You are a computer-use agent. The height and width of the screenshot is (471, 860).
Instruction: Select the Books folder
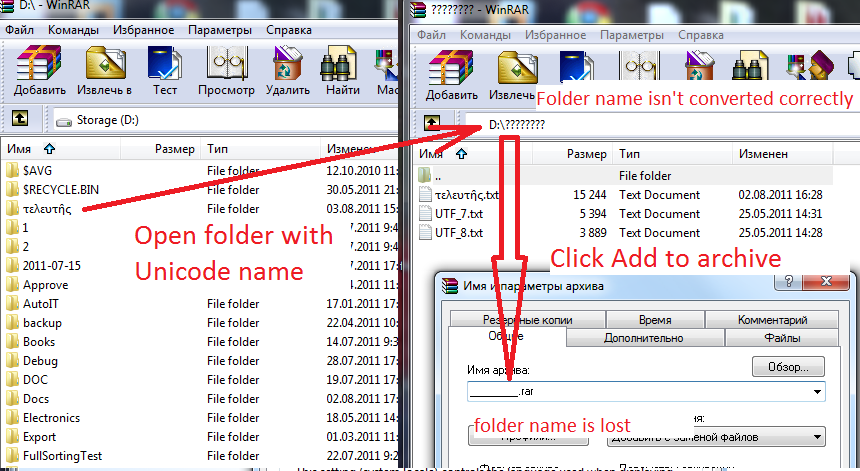click(39, 342)
